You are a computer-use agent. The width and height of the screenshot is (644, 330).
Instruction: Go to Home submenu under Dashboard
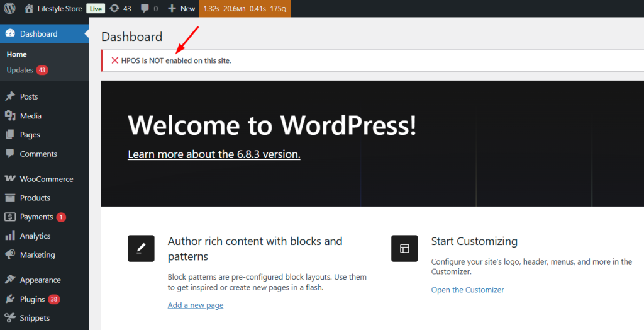[x=17, y=54]
